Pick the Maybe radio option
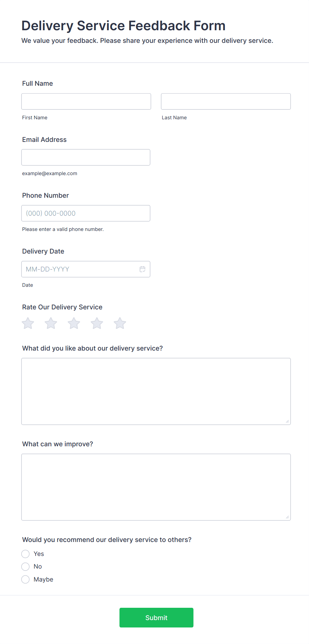Viewport: 309px width, 644px height. (x=26, y=580)
